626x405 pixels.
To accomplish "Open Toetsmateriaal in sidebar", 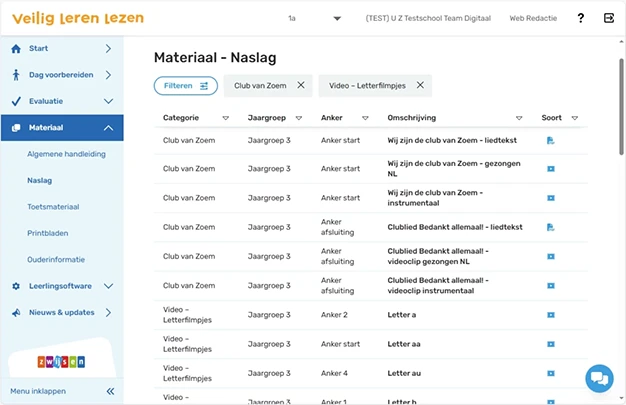I will (53, 207).
